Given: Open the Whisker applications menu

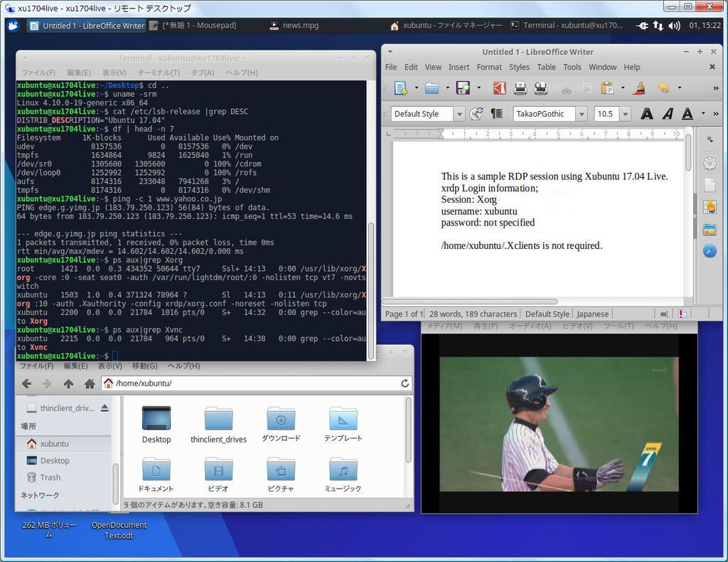Looking at the screenshot, I should pyautogui.click(x=13, y=26).
